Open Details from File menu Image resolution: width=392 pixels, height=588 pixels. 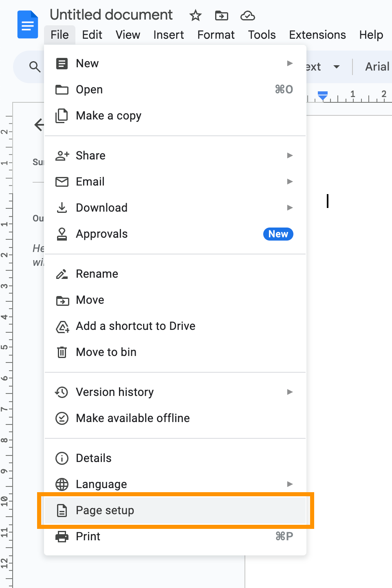175,458
